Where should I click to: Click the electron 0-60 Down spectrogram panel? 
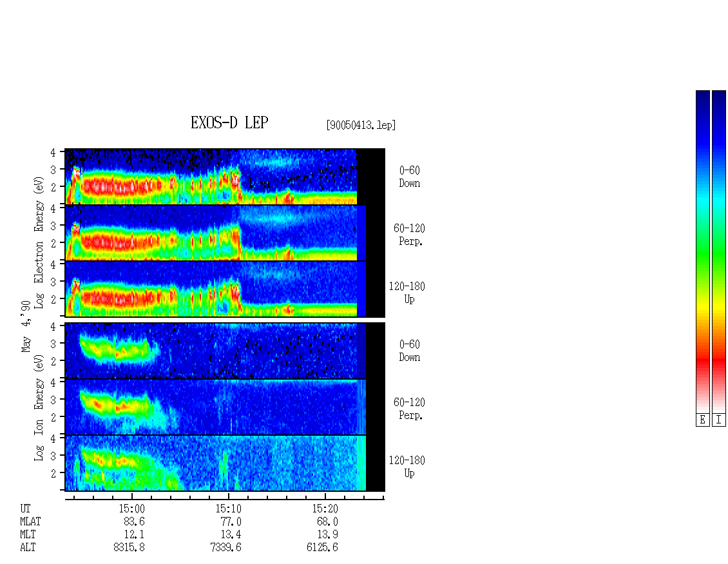[x=225, y=177]
